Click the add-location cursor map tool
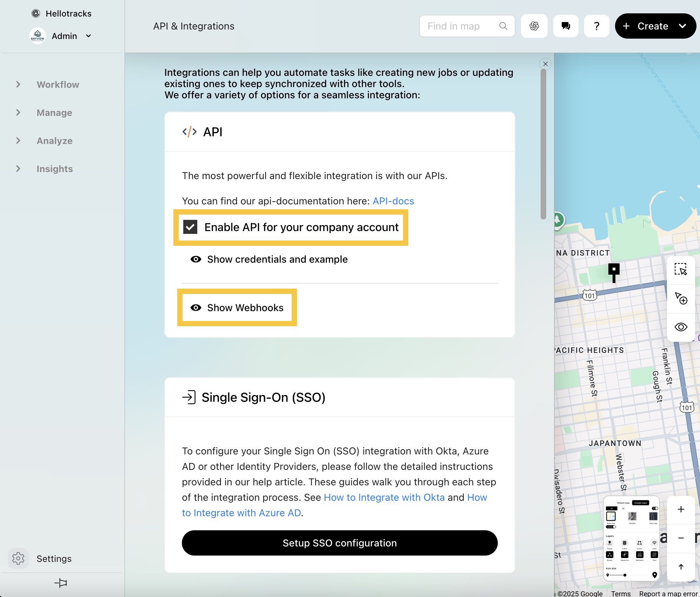The height and width of the screenshot is (597, 700). click(680, 298)
